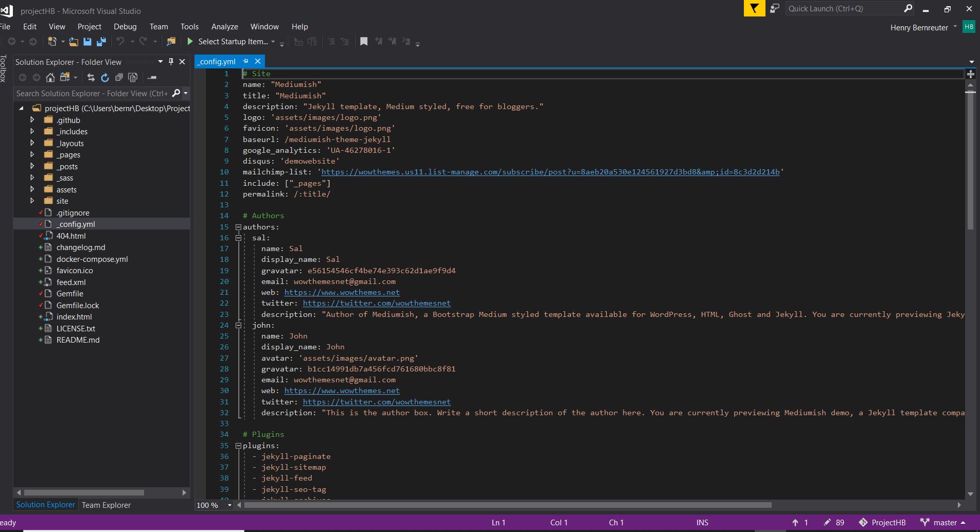This screenshot has height=532, width=980.
Task: Click the green Start run arrow
Action: click(x=190, y=42)
